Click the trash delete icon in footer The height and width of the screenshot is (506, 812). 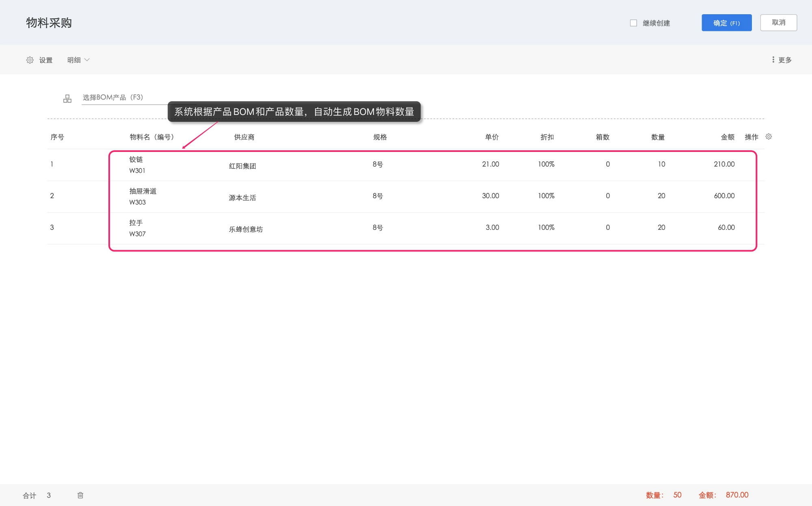coord(80,495)
